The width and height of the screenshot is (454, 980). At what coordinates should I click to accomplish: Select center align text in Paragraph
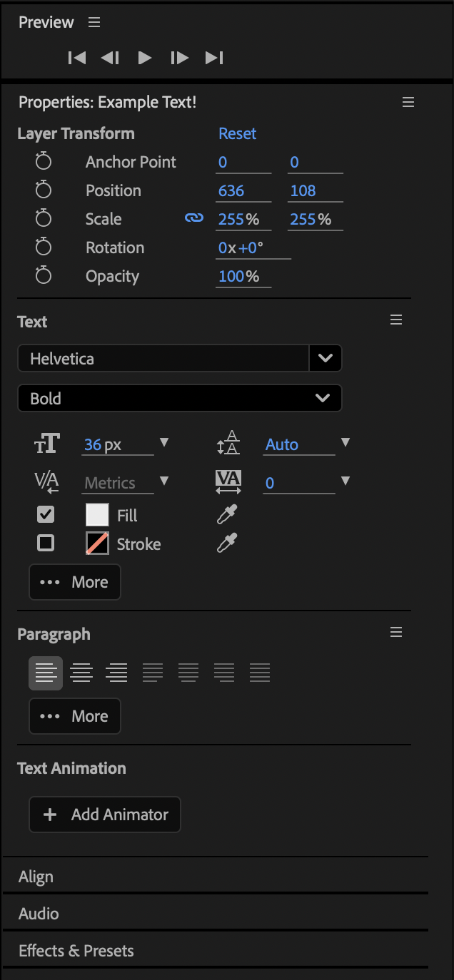(x=81, y=673)
